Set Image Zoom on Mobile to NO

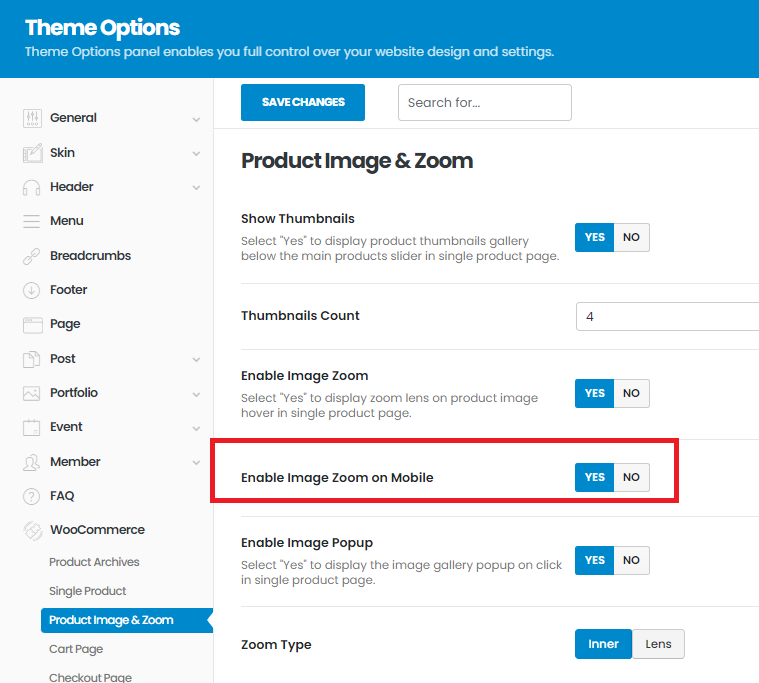pos(631,477)
